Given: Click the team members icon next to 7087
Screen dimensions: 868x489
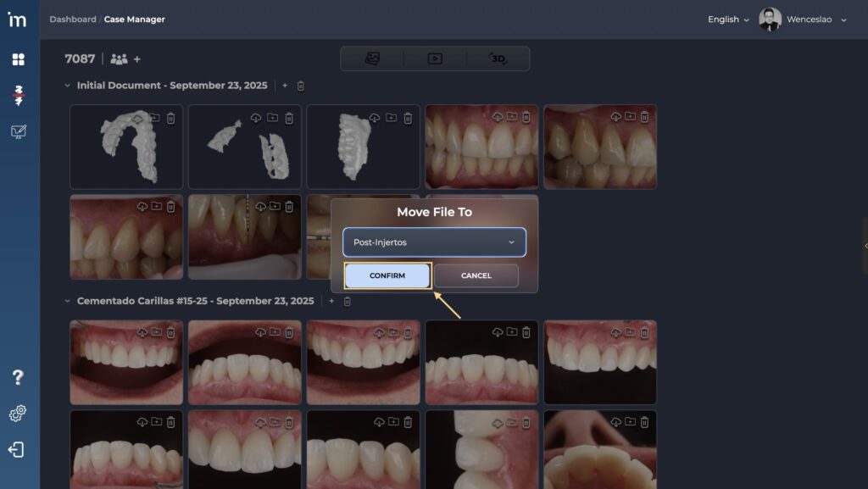Looking at the screenshot, I should point(119,59).
